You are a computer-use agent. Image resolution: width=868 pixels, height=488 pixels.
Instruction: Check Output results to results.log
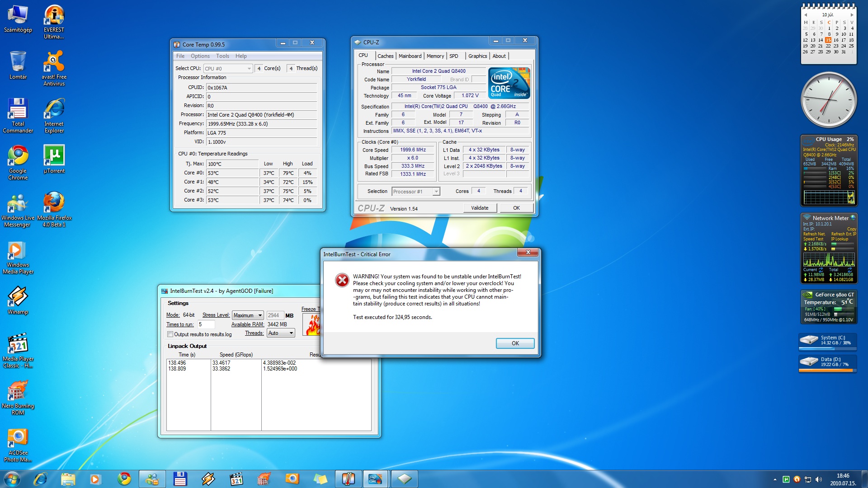(x=170, y=334)
